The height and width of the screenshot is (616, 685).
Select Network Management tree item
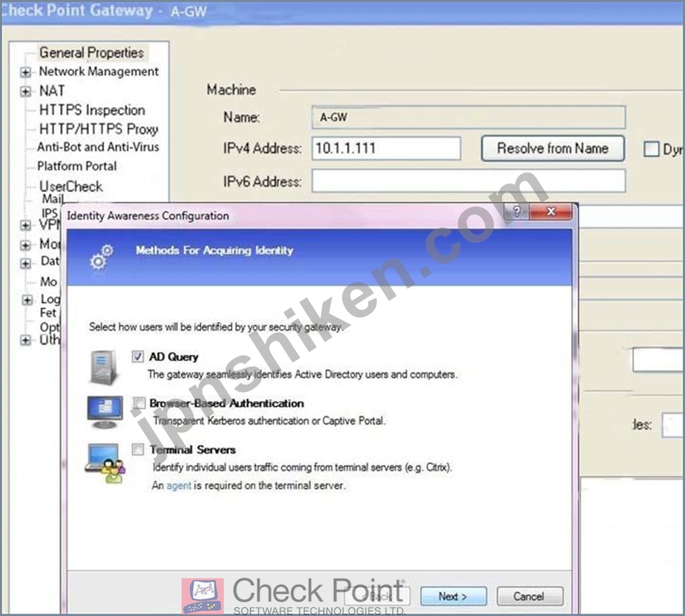pos(99,71)
